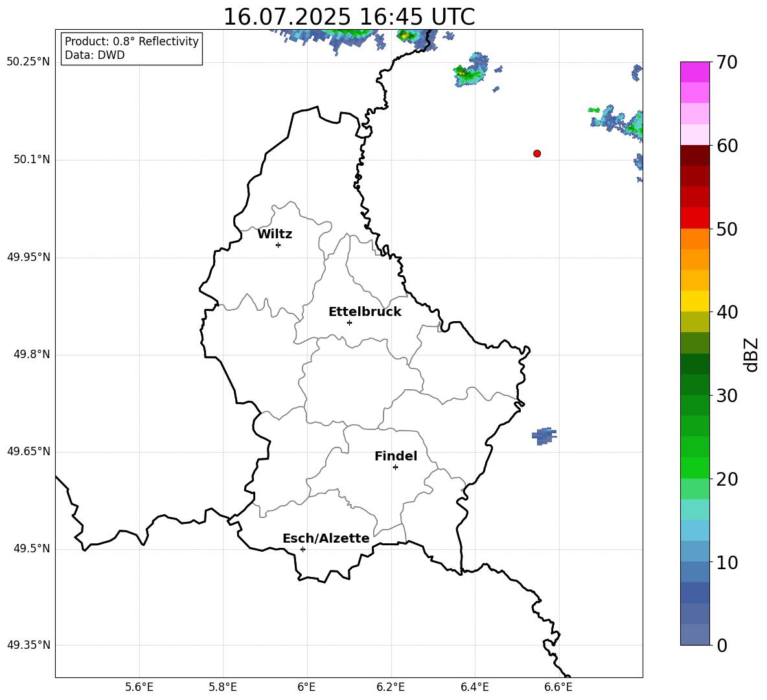
Task: Click the small blue radar echo east of Luxembourg
Action: click(x=544, y=436)
